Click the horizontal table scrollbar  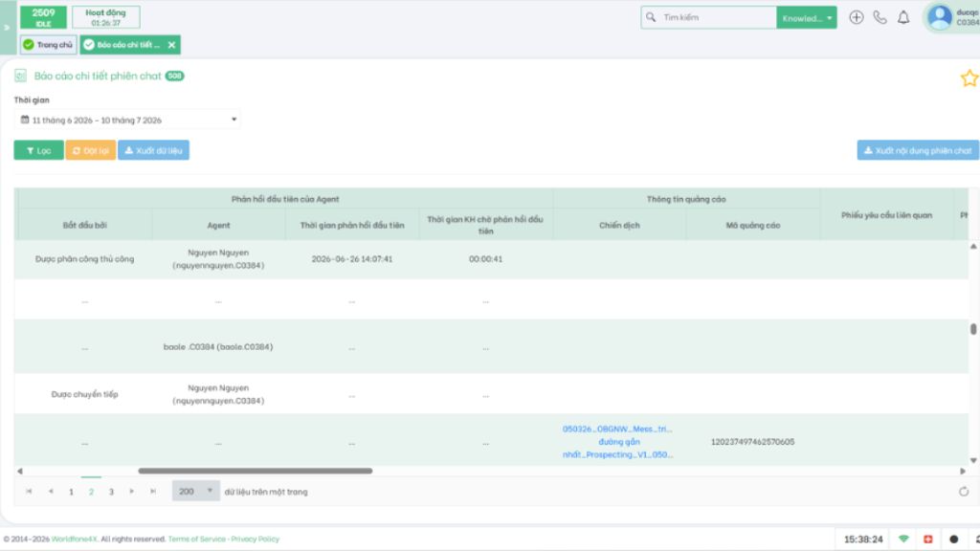pos(255,471)
